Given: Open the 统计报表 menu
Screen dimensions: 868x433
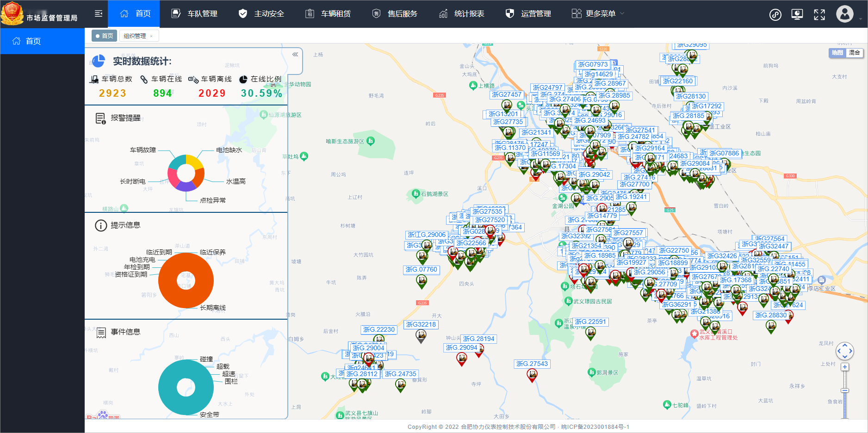Looking at the screenshot, I should 462,14.
